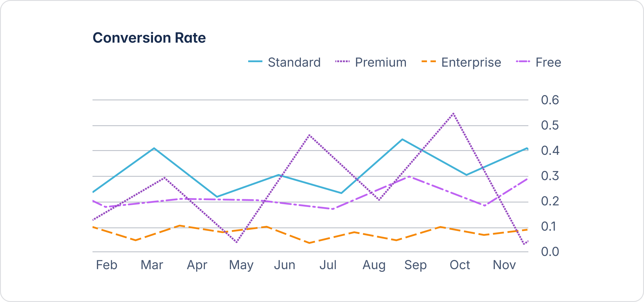Click the Standard legend line swatch

click(x=255, y=62)
